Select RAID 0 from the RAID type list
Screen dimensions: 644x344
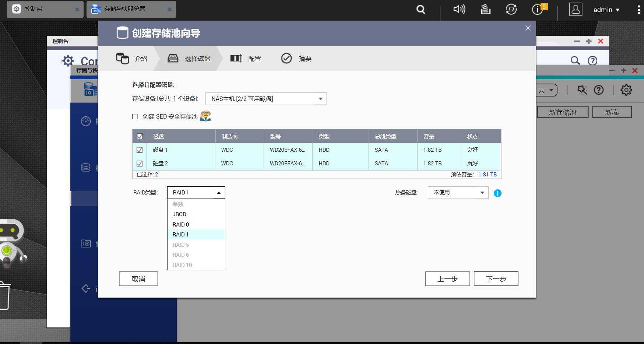click(181, 224)
